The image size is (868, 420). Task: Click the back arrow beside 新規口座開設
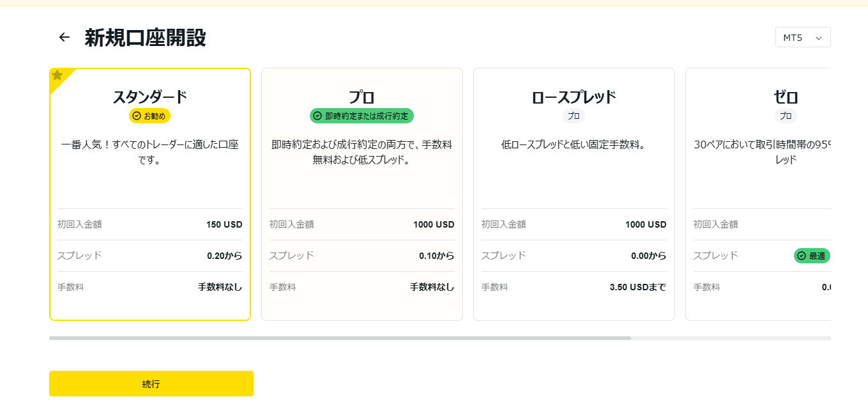[x=64, y=38]
